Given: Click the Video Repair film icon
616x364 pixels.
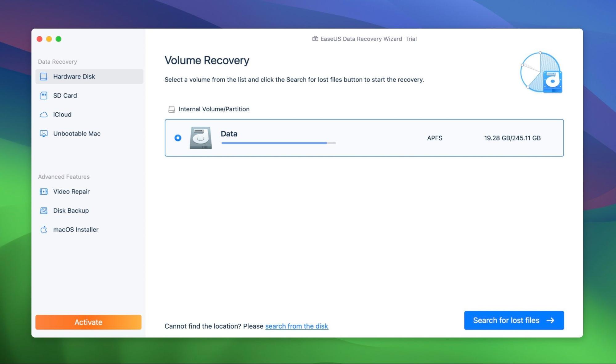Looking at the screenshot, I should (x=44, y=192).
